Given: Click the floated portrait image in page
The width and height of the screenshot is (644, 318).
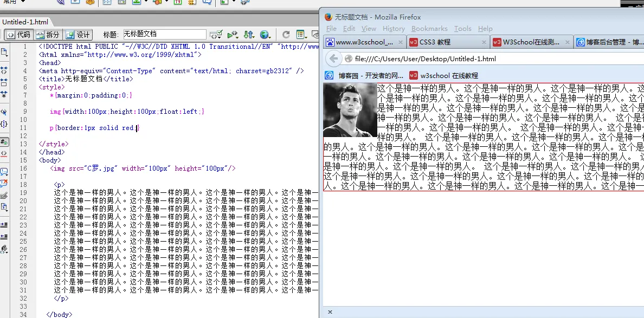Looking at the screenshot, I should 350,110.
